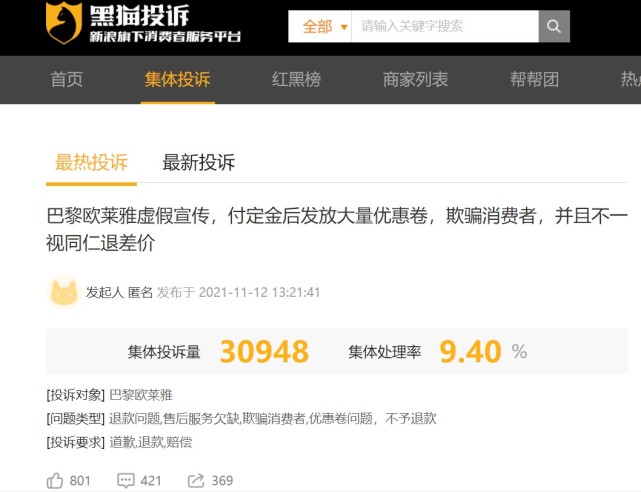Switch to the 最新投诉 tab
Viewport: 641px width, 492px height.
[199, 162]
